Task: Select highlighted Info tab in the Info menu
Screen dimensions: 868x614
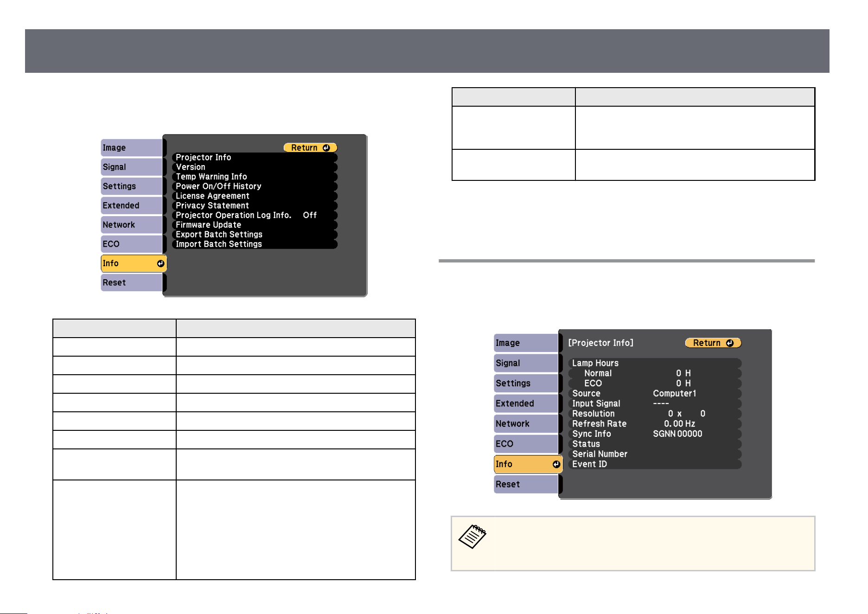Action: coord(134,263)
